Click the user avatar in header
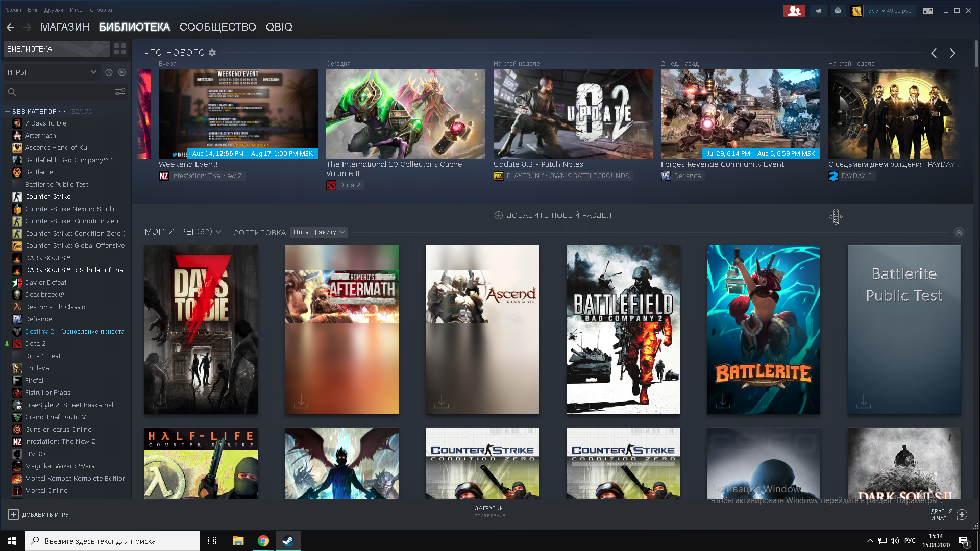Viewport: 980px width, 551px height. pyautogui.click(x=856, y=11)
